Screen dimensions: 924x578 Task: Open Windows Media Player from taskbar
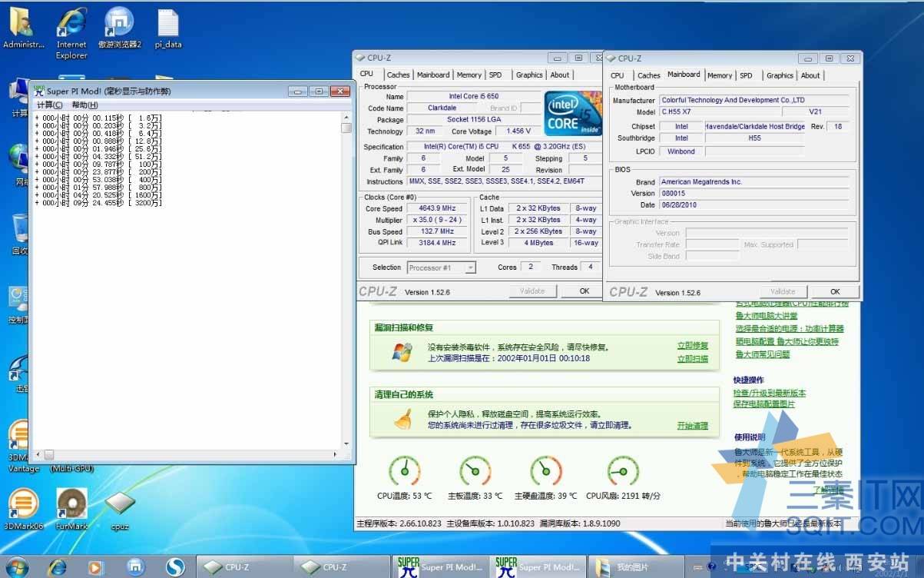[95, 567]
